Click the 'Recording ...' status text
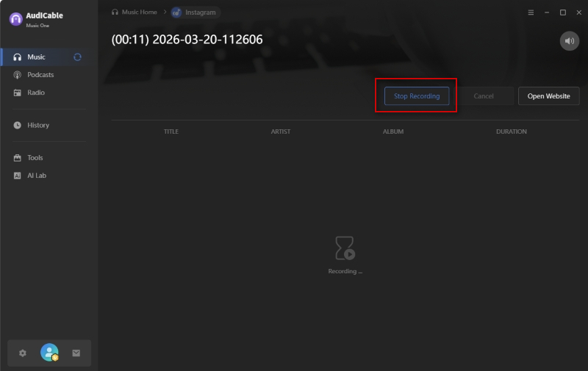The height and width of the screenshot is (371, 588). point(345,271)
